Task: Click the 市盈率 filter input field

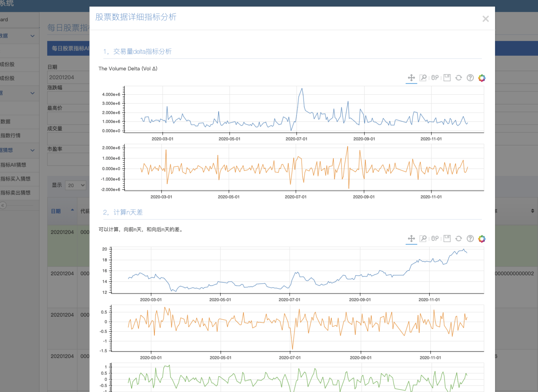Action: pyautogui.click(x=68, y=159)
